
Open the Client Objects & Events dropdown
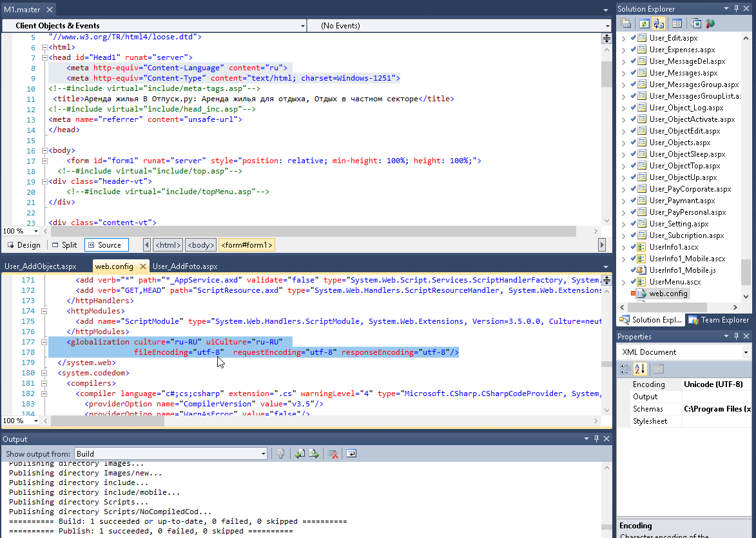tap(154, 26)
